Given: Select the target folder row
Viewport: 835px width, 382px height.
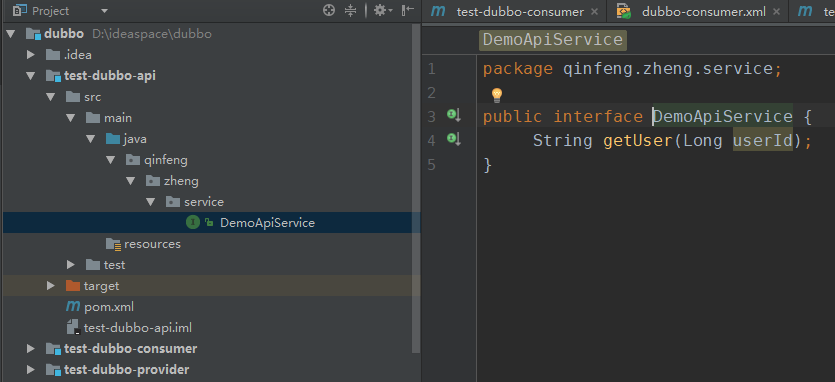Looking at the screenshot, I should 211,286.
